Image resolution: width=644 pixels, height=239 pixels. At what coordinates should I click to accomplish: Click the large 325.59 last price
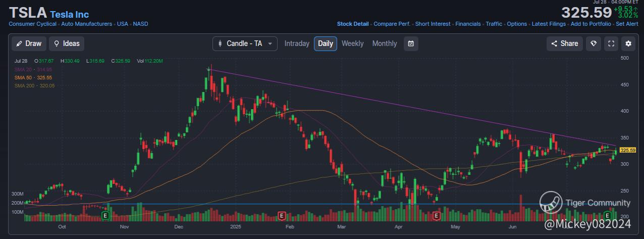tap(586, 13)
